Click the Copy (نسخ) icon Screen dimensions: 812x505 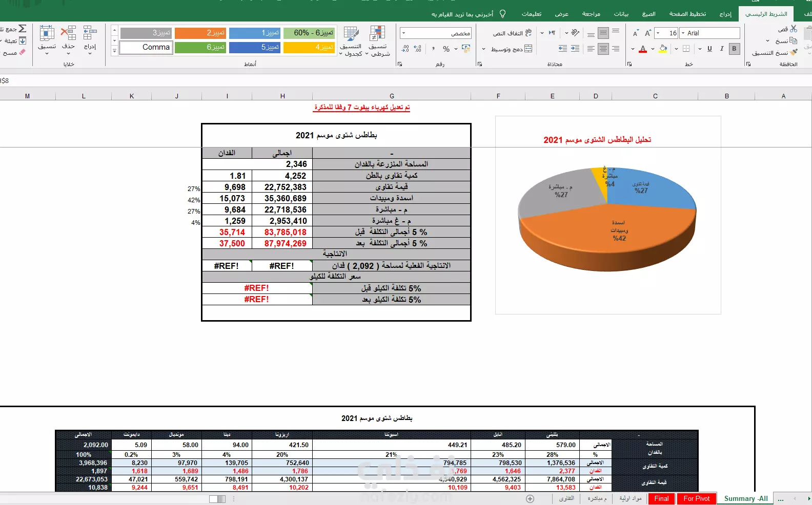click(794, 40)
